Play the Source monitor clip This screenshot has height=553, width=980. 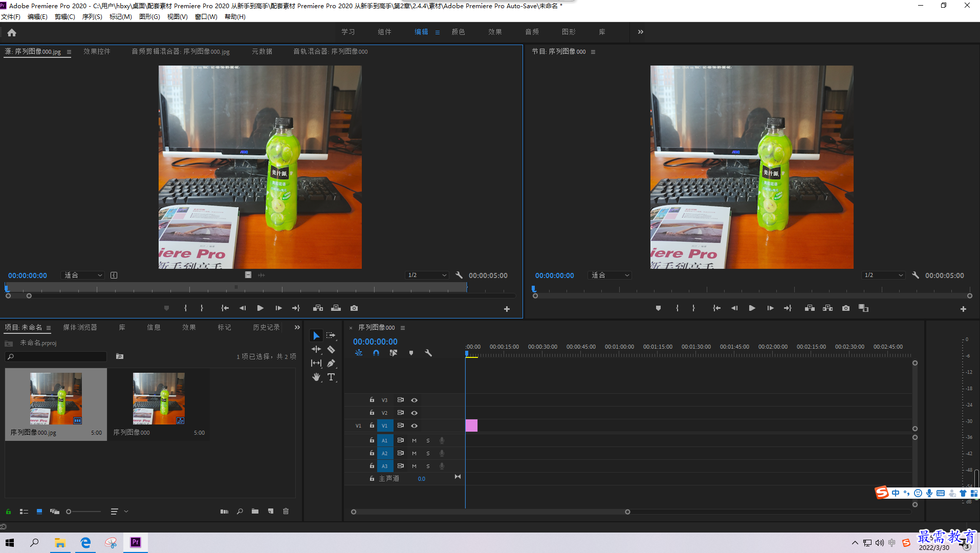tap(260, 308)
